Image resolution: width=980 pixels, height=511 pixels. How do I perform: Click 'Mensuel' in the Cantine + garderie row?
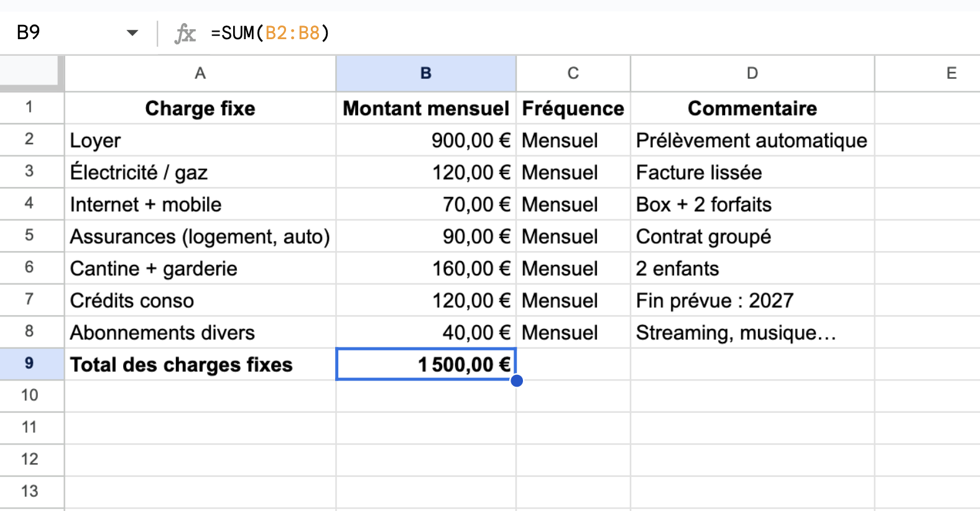pyautogui.click(x=573, y=268)
